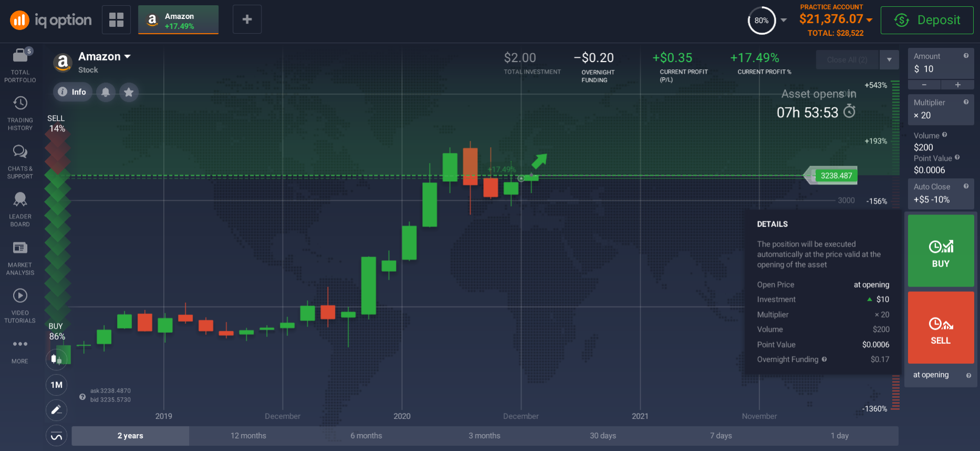Select the 30 days timeframe
980x451 pixels.
[603, 436]
